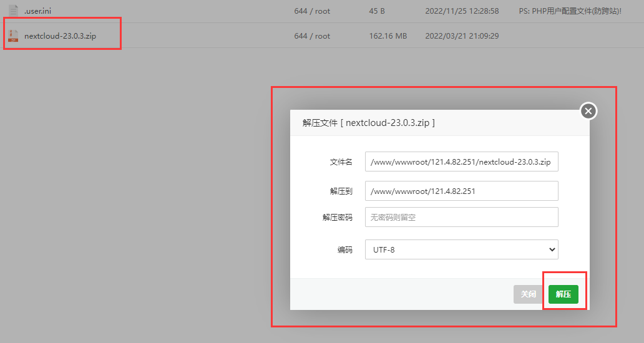Click the PS: PHP用户配置文件 remark text
644x343 pixels.
570,11
